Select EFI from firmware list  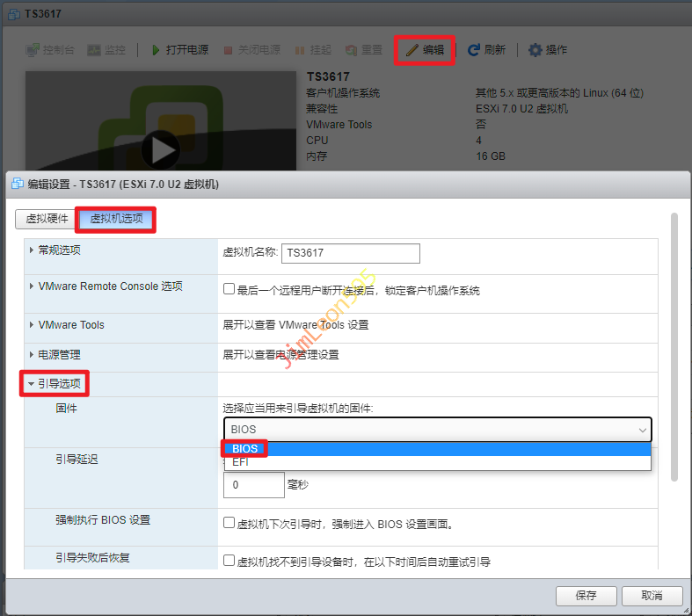[x=240, y=462]
